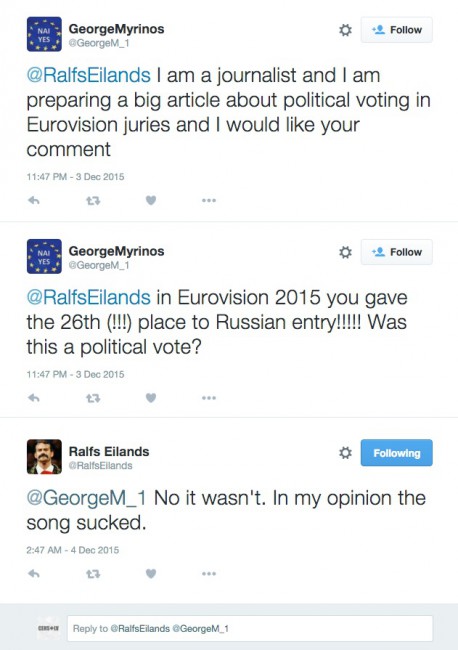This screenshot has height=650, width=458.
Task: Click the reply box to RalfsEilands and GeorgeM_1
Action: [250, 628]
